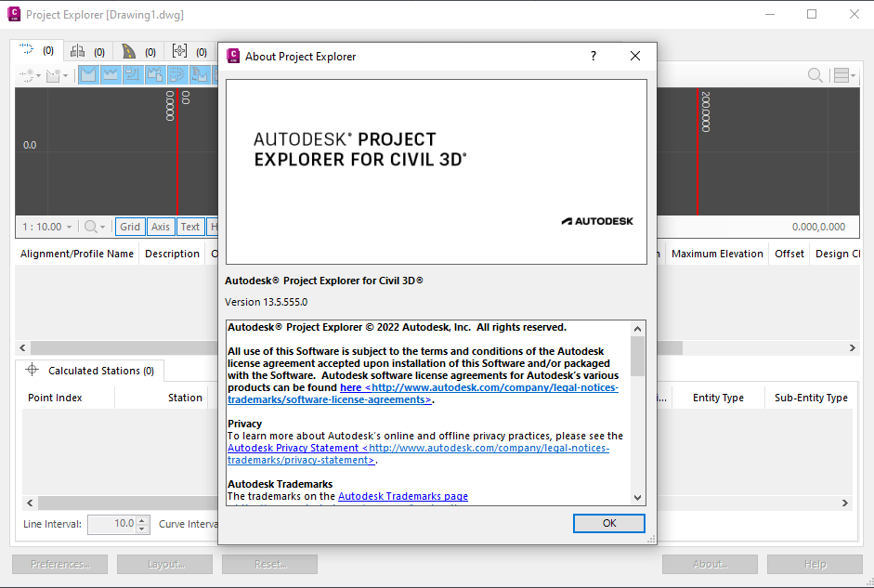Click the license text vertical scrollbar thumb

[x=638, y=357]
